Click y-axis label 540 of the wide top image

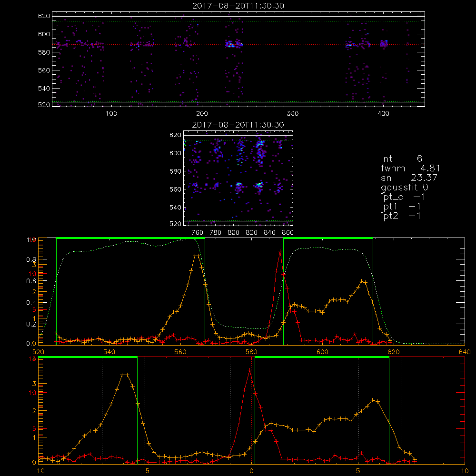point(44,89)
